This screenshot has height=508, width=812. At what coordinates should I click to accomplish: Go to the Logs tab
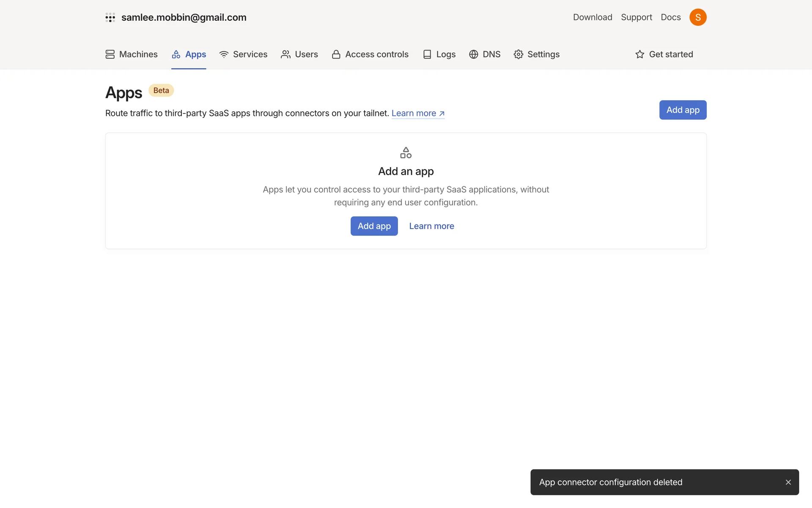pos(446,54)
